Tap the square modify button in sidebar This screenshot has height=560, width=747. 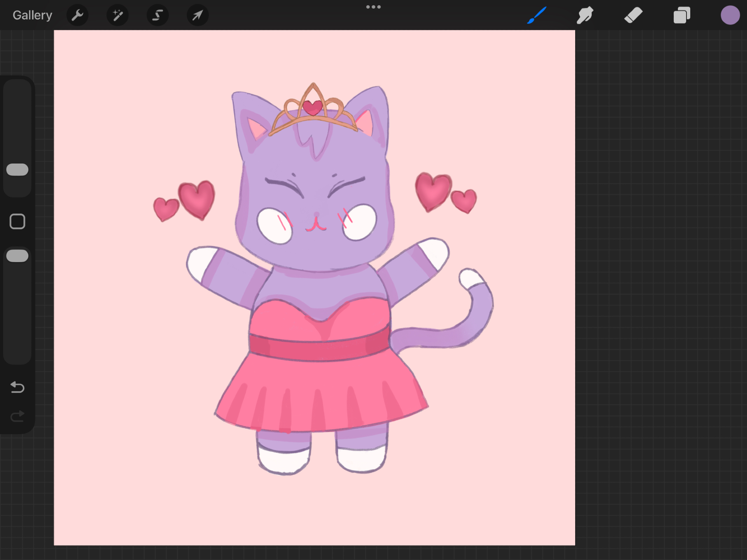coord(18,221)
